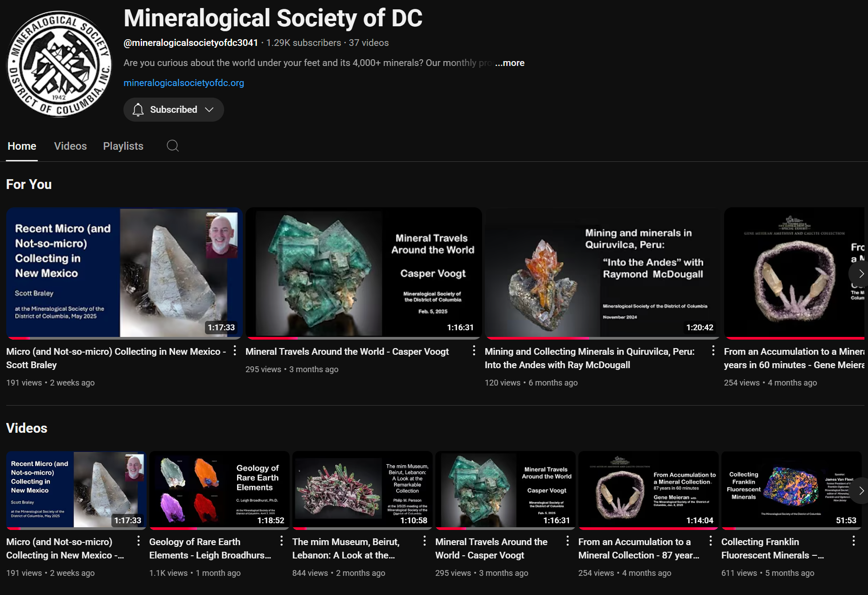Viewport: 868px width, 595px height.
Task: Switch to the Playlists tab
Action: (x=123, y=146)
